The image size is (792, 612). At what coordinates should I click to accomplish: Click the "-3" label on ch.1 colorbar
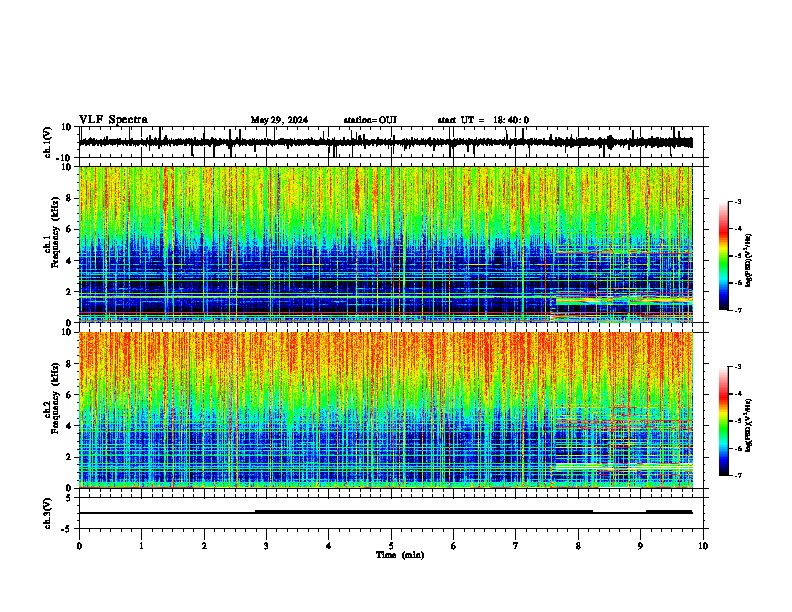click(x=737, y=201)
